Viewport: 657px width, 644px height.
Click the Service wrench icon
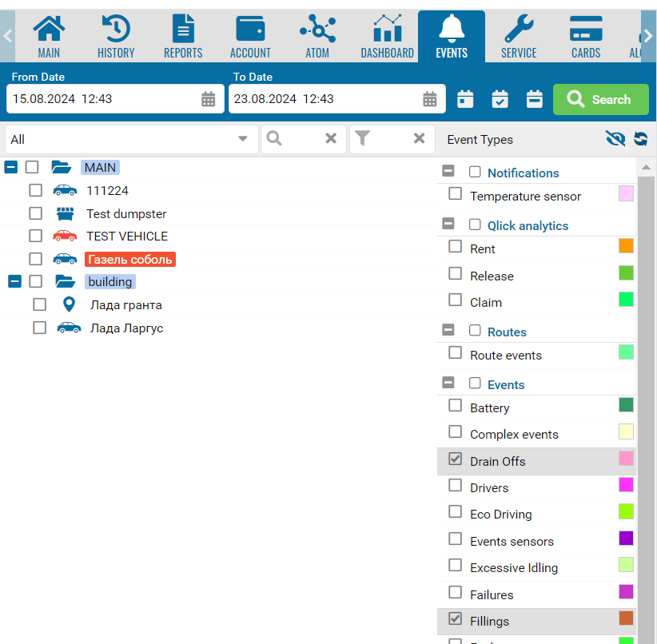[518, 37]
